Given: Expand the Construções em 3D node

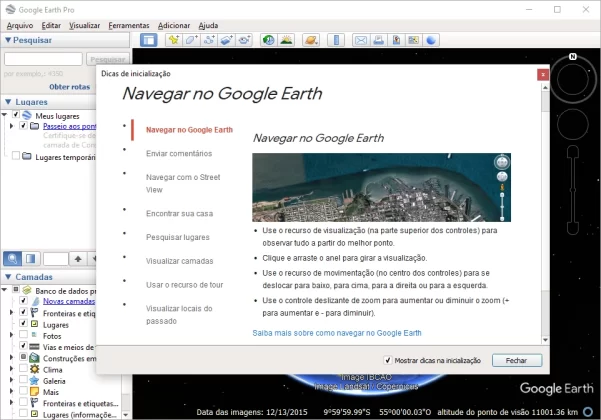Looking at the screenshot, I should [11, 357].
